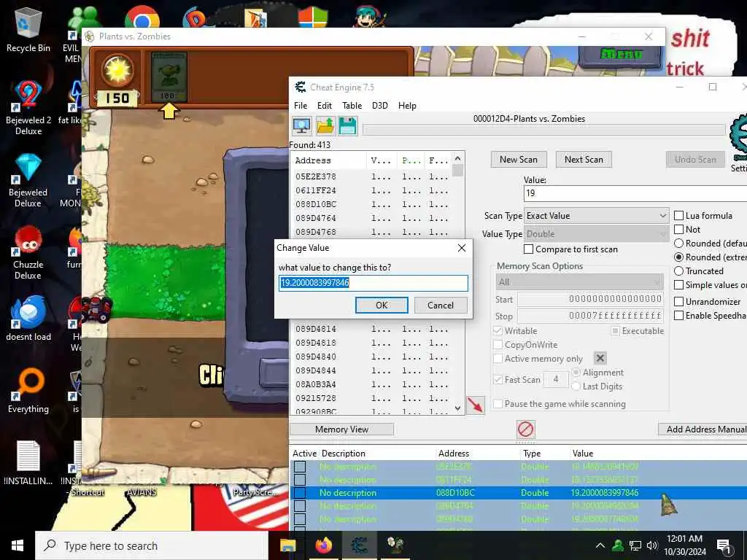Open the Help menu
The image size is (747, 560).
coord(407,105)
